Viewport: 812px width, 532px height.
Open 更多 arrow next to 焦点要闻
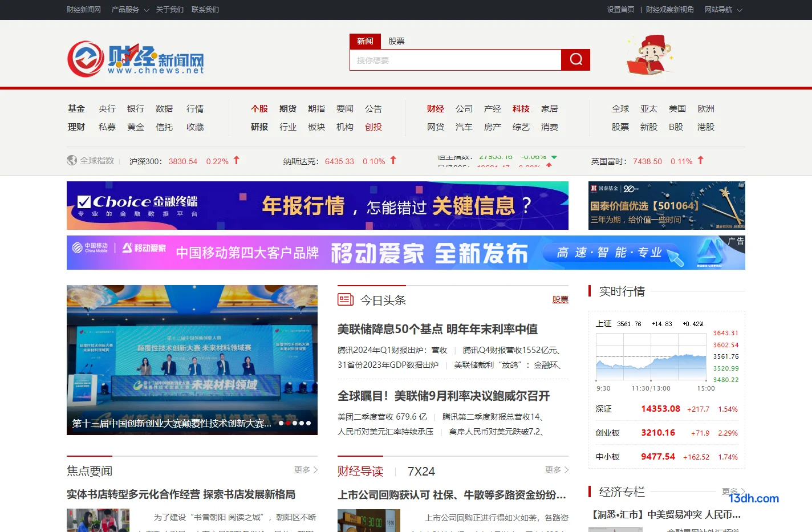(x=306, y=470)
